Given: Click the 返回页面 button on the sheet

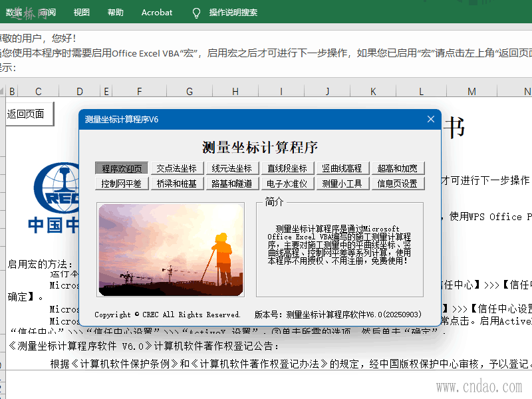Looking at the screenshot, I should (27, 114).
